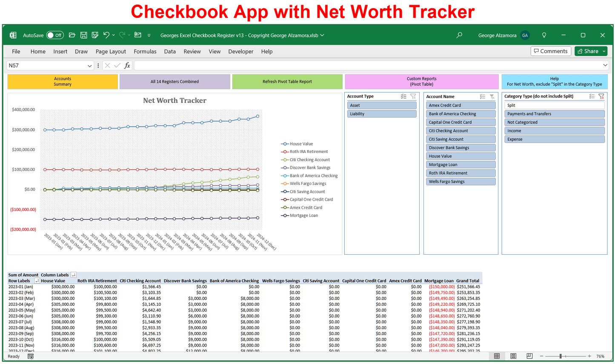The height and width of the screenshot is (364, 615).
Task: Toggle the AutoSave switch
Action: [x=55, y=35]
